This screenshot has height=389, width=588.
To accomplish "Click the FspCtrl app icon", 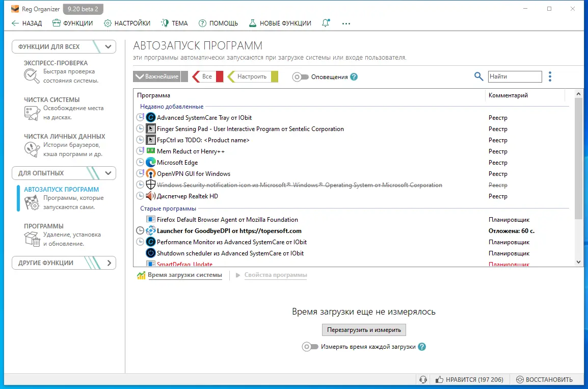I will tap(150, 140).
